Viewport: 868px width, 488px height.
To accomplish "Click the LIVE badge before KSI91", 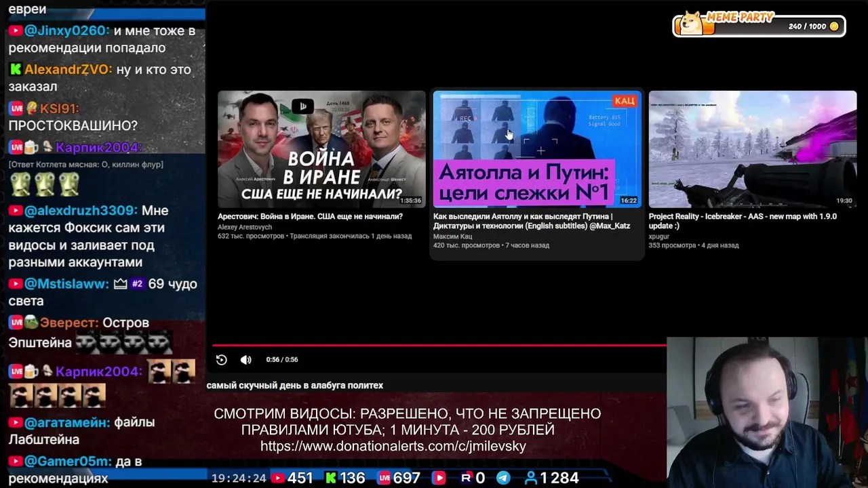I will (16, 108).
